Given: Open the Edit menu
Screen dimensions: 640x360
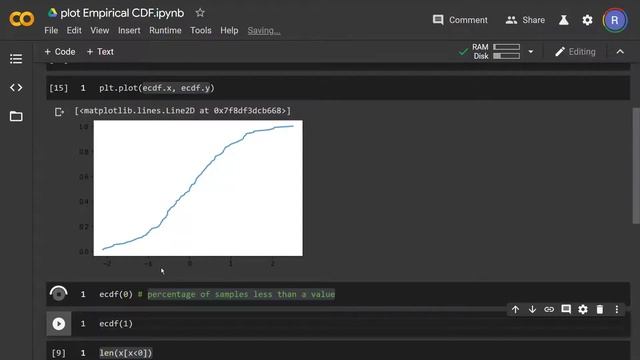Looking at the screenshot, I should click(x=74, y=31).
